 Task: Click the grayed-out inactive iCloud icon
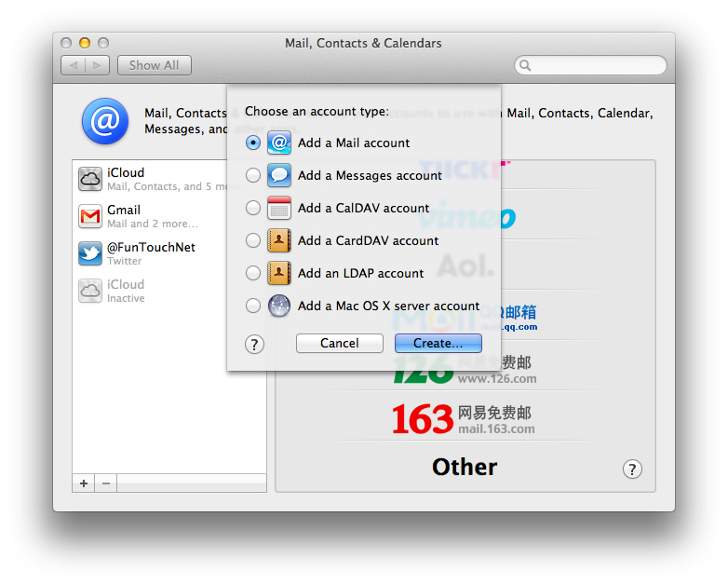pos(90,291)
